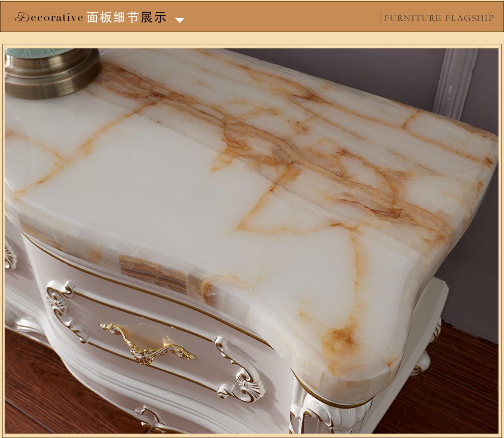504x438 pixels.
Task: Click the white wall molding strip
Action: coord(454,81)
